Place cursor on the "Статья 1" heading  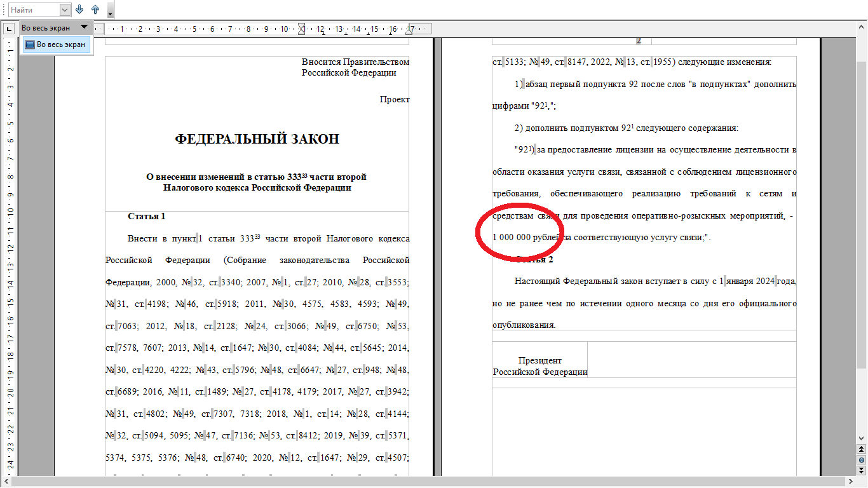point(146,216)
